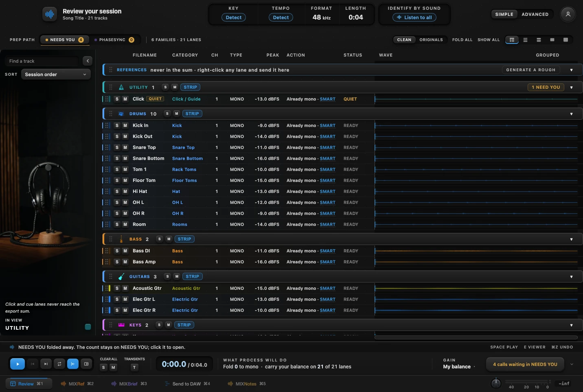Click Listen to all button
583x392 pixels.
click(x=414, y=18)
